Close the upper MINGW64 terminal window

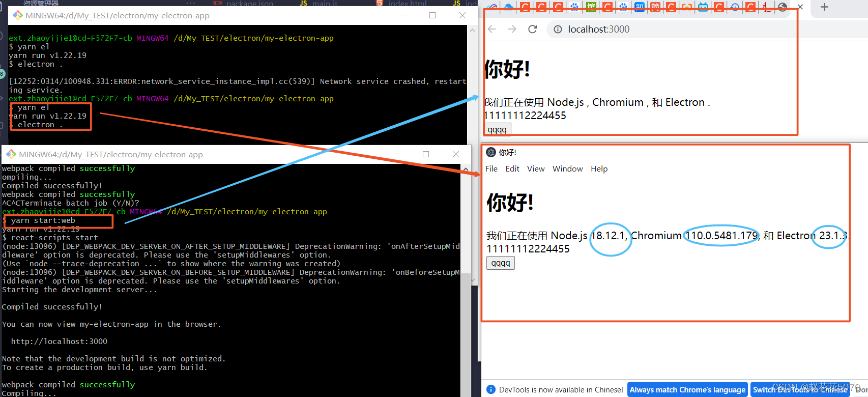click(462, 15)
